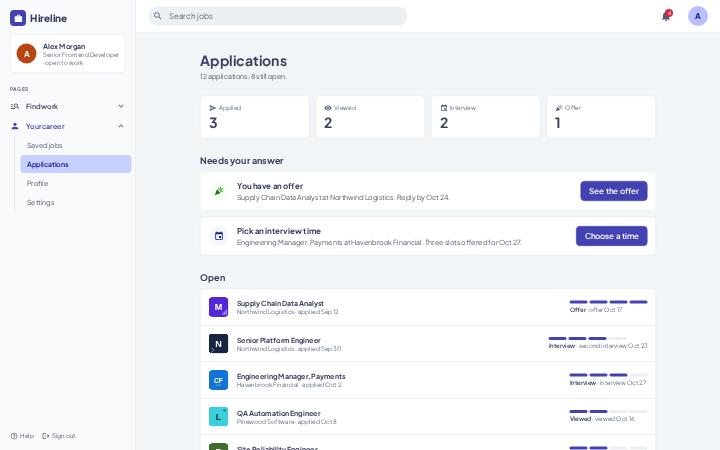Click the Sign out arrow icon
Screen dimensions: 720x450
[x=45, y=436]
